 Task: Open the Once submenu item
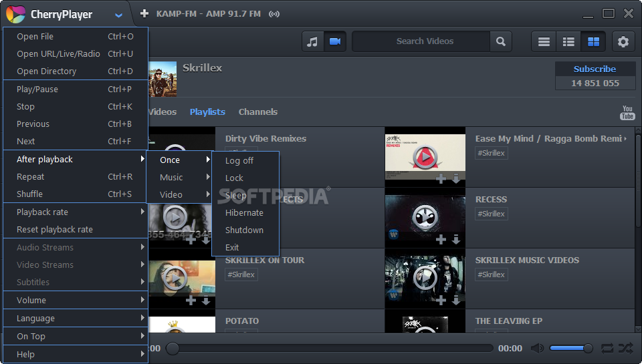point(179,160)
